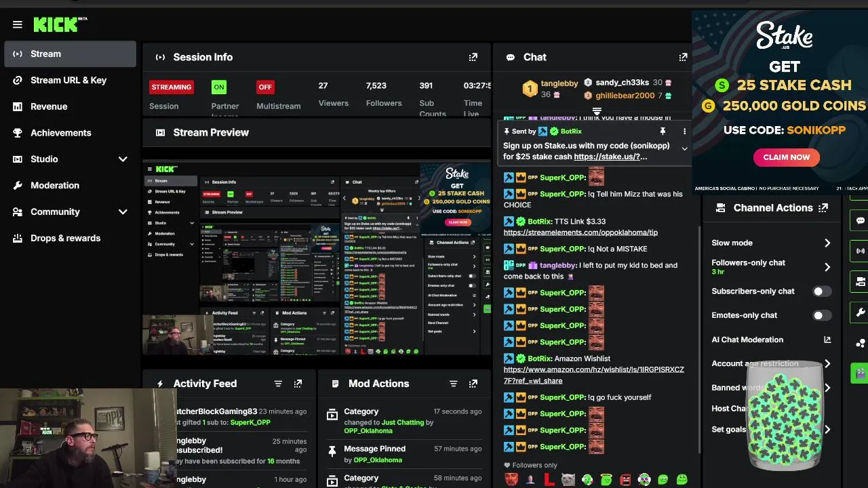This screenshot has height=488, width=868.
Task: Click the wrench icon on right edge
Action: tap(861, 312)
